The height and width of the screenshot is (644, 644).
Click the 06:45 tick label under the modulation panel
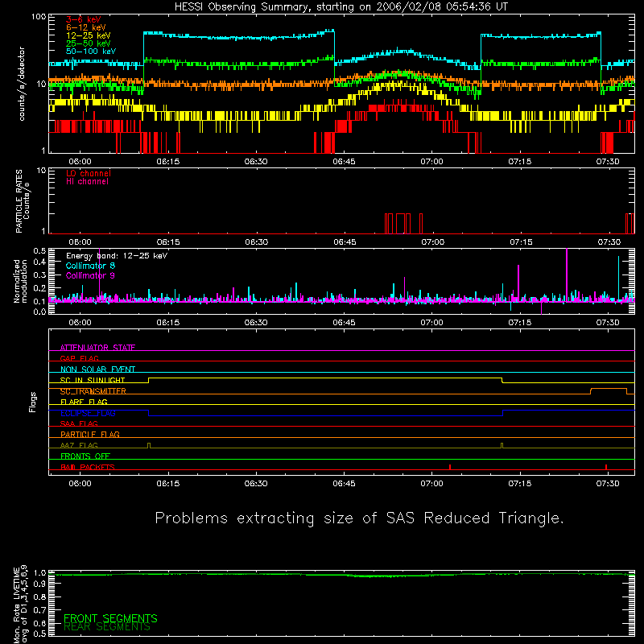click(345, 323)
